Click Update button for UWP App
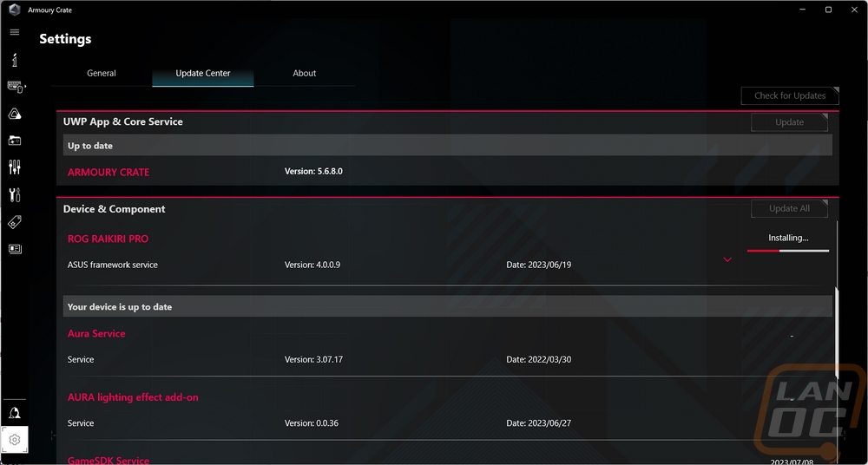Screen dimensions: 868x465 pyautogui.click(x=789, y=122)
